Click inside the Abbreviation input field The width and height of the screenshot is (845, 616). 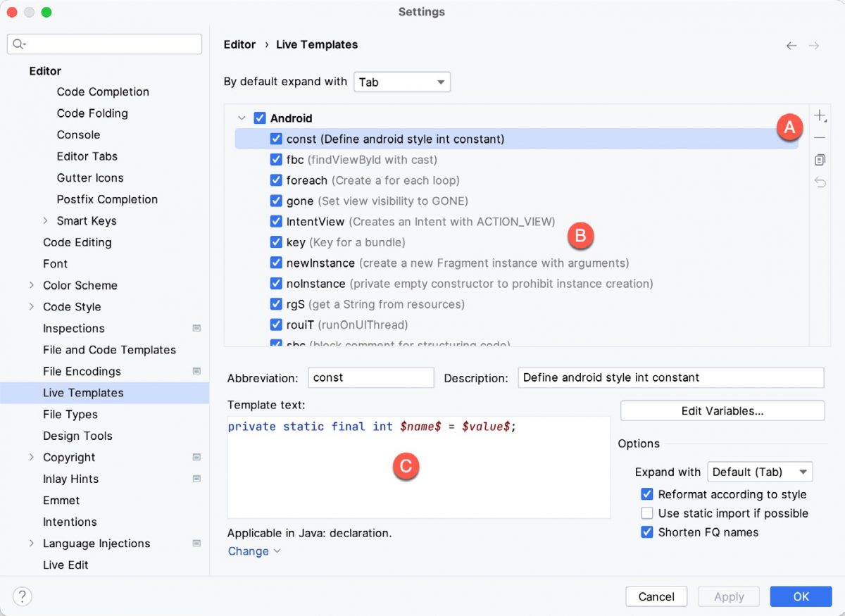371,377
